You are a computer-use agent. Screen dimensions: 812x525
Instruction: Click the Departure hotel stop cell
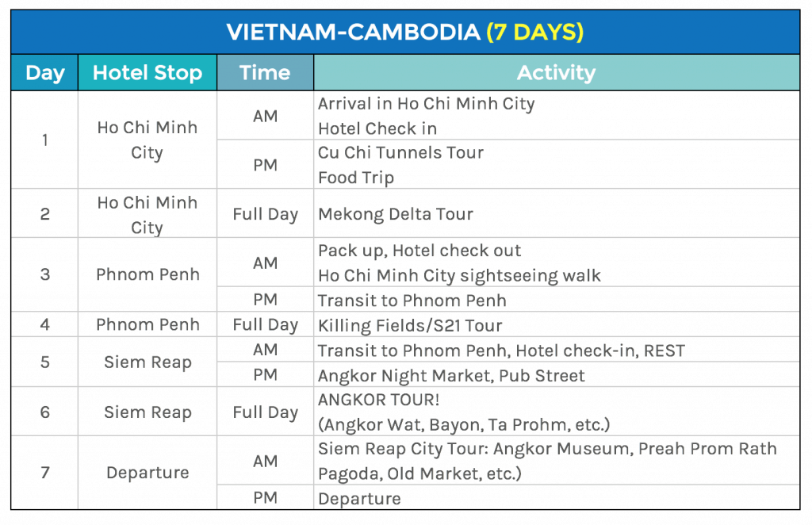coord(147,473)
